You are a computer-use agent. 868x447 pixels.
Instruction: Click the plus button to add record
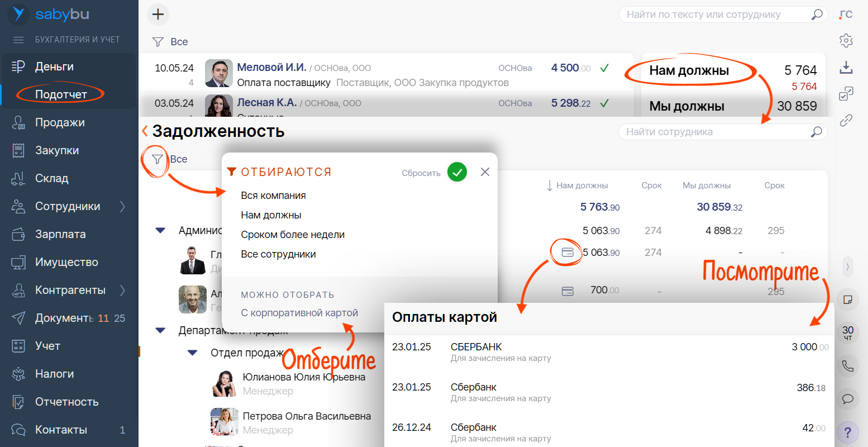158,15
